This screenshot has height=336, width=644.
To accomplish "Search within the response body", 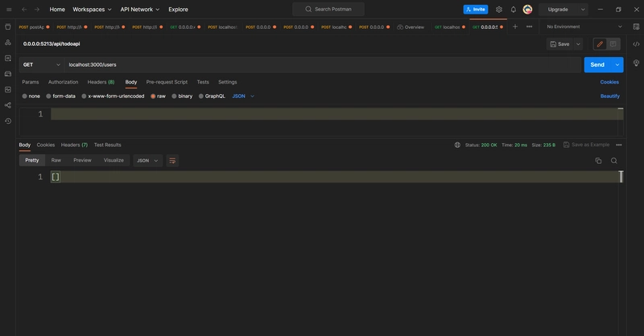I will (x=614, y=161).
